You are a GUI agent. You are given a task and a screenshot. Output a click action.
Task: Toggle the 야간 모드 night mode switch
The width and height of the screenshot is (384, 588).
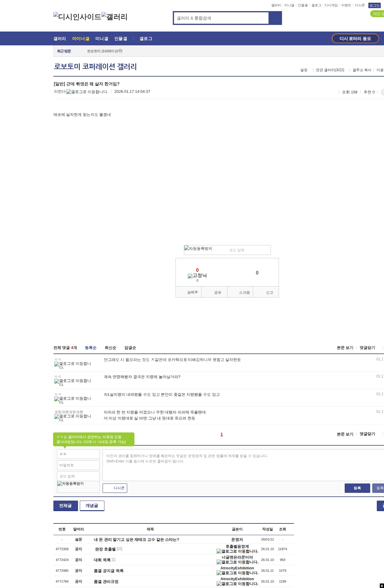coord(377,14)
